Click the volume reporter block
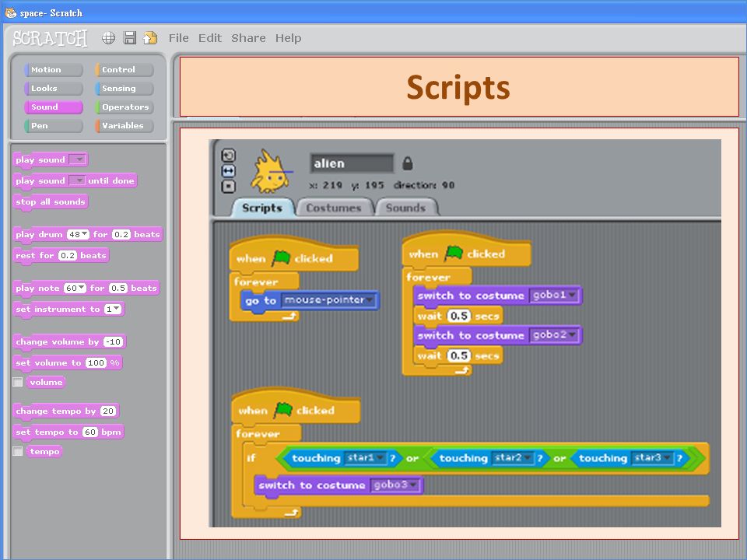The width and height of the screenshot is (747, 560). click(46, 382)
